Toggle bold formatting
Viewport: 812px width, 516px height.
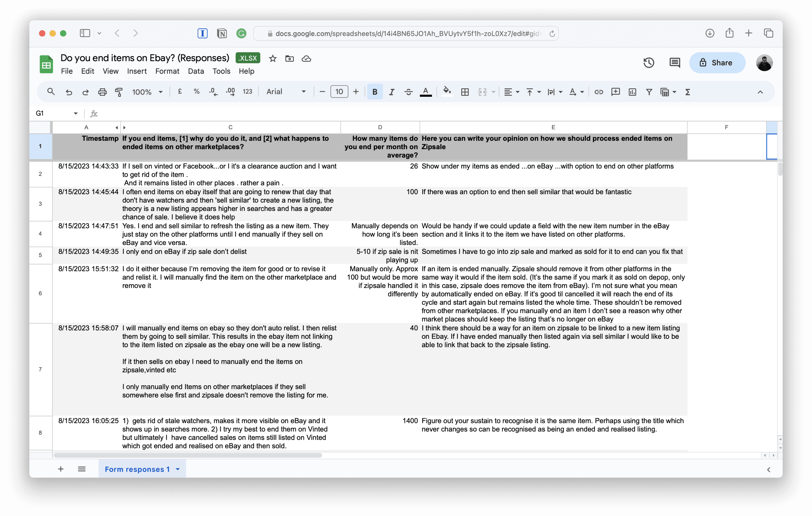tap(375, 92)
